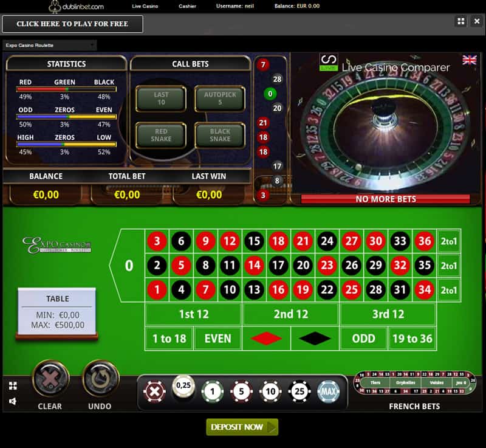Select the 1 euro chip
486x448 pixels.
point(212,391)
